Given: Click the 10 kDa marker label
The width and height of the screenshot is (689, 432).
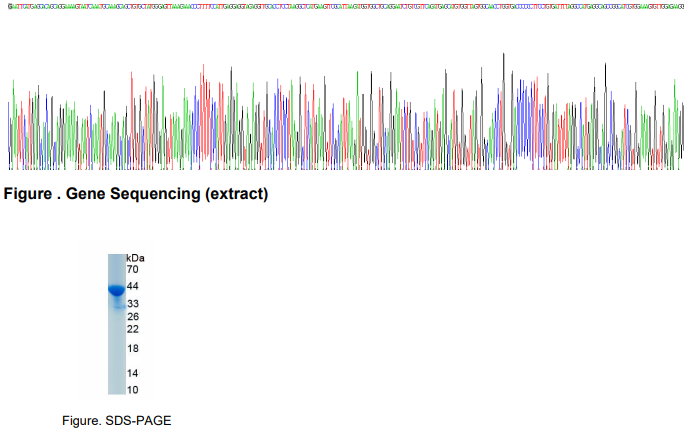Looking at the screenshot, I should 132,390.
